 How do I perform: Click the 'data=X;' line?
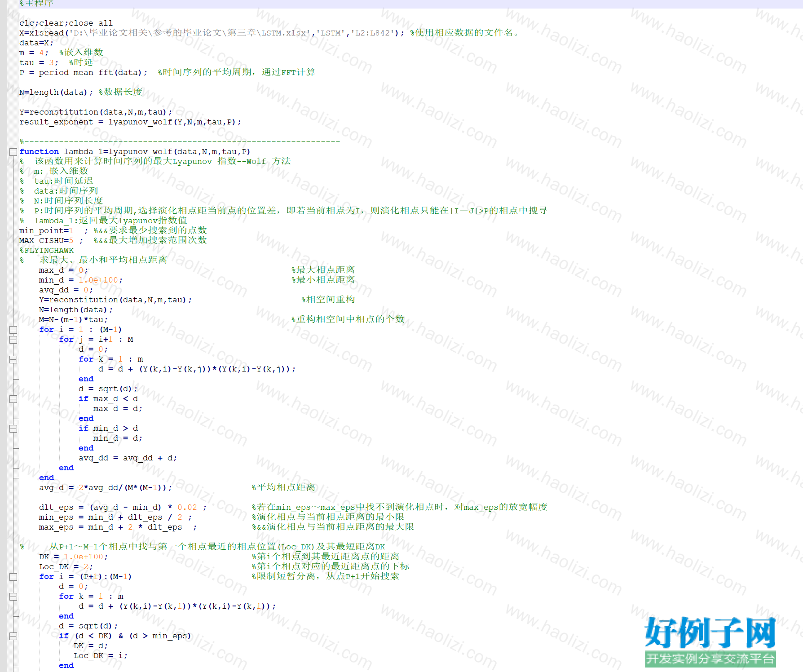coord(36,43)
